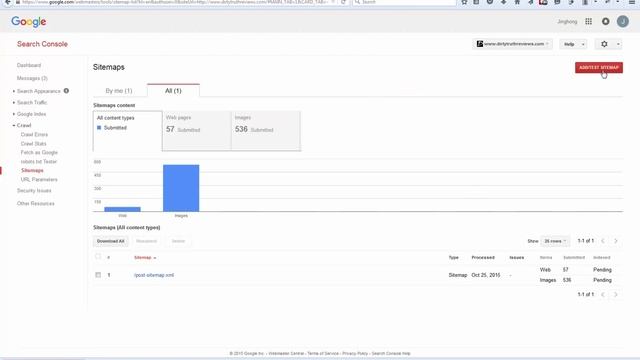This screenshot has height=360, width=640.
Task: Open the settings gear menu
Action: click(608, 44)
